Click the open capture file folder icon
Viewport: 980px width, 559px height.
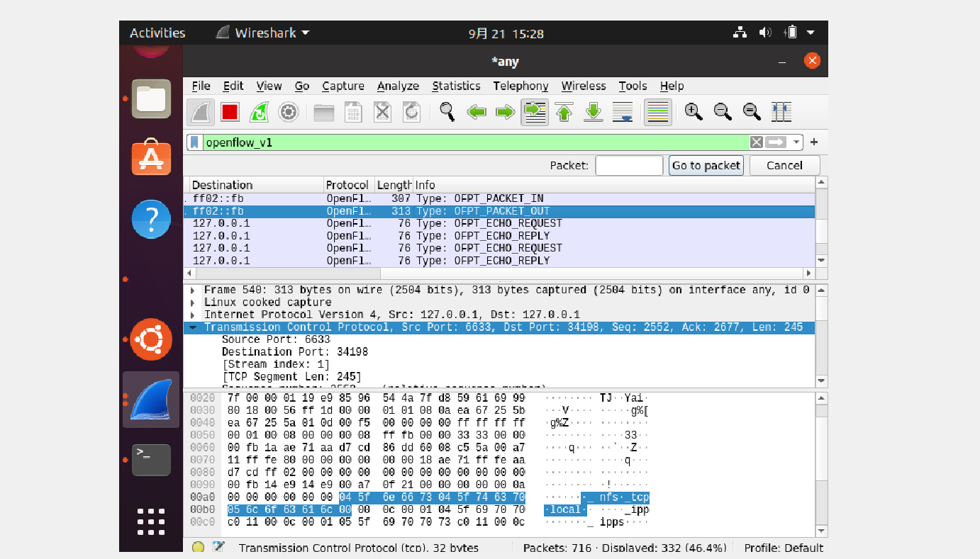(324, 112)
